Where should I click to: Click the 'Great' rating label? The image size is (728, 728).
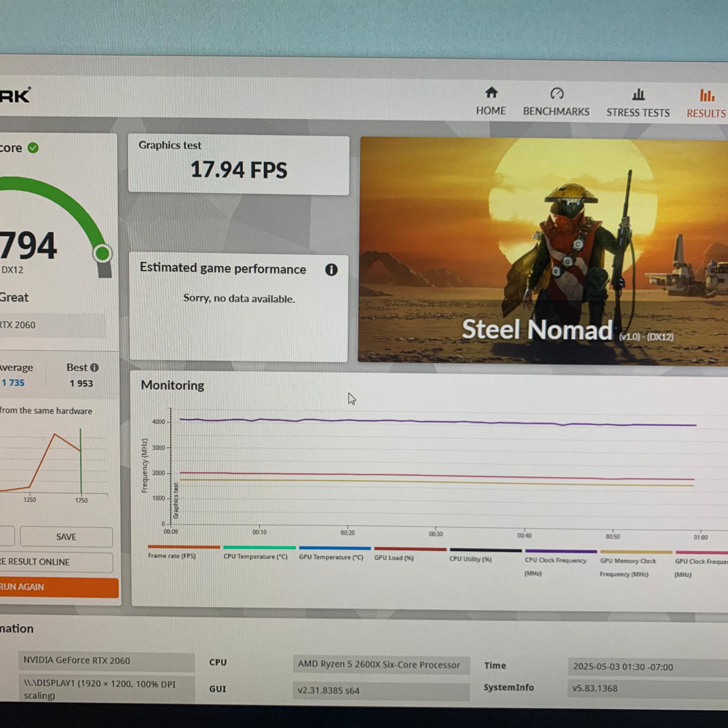pyautogui.click(x=14, y=297)
